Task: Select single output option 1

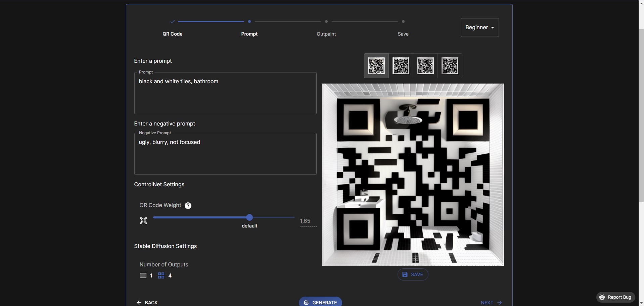Action: tap(146, 275)
